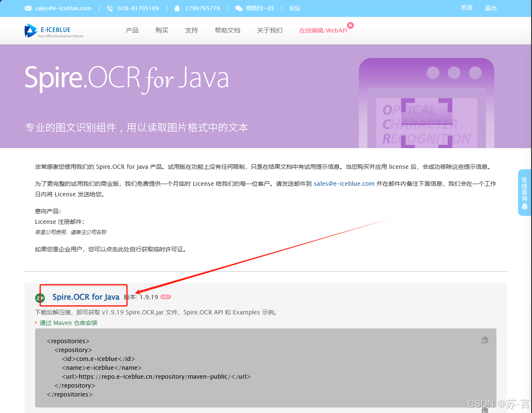
Task: Open the E-ICEBLUE logo homepage link
Action: click(54, 30)
